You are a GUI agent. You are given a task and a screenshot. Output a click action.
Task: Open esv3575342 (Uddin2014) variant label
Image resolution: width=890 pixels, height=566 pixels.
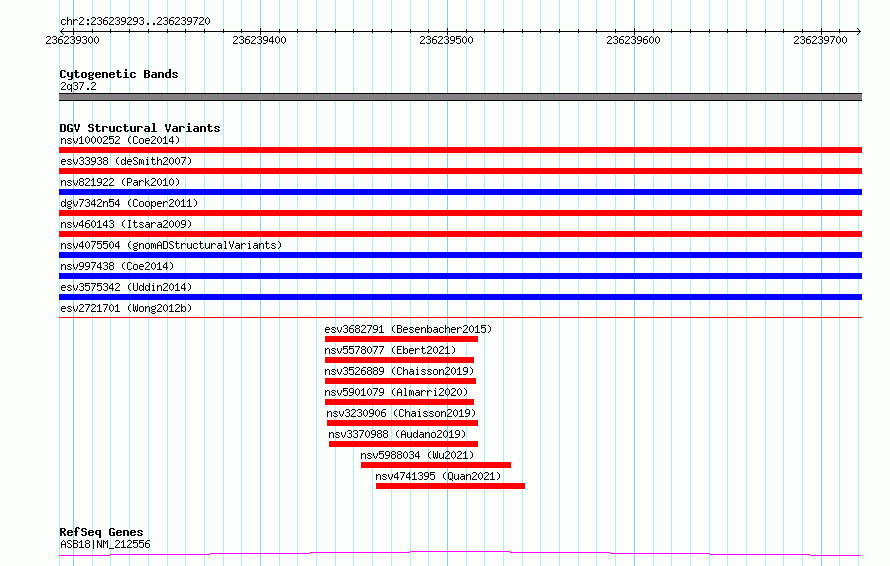pos(126,287)
